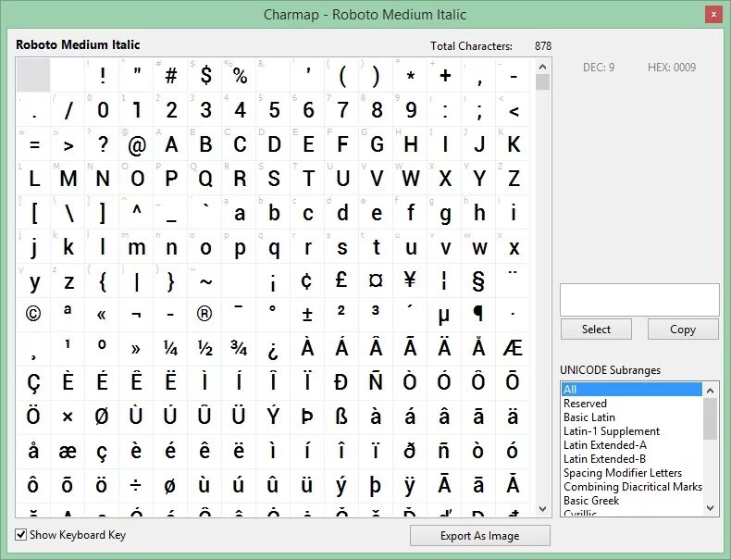Choose the lowercase æ glyph
This screenshot has height=560, width=731.
coord(68,453)
